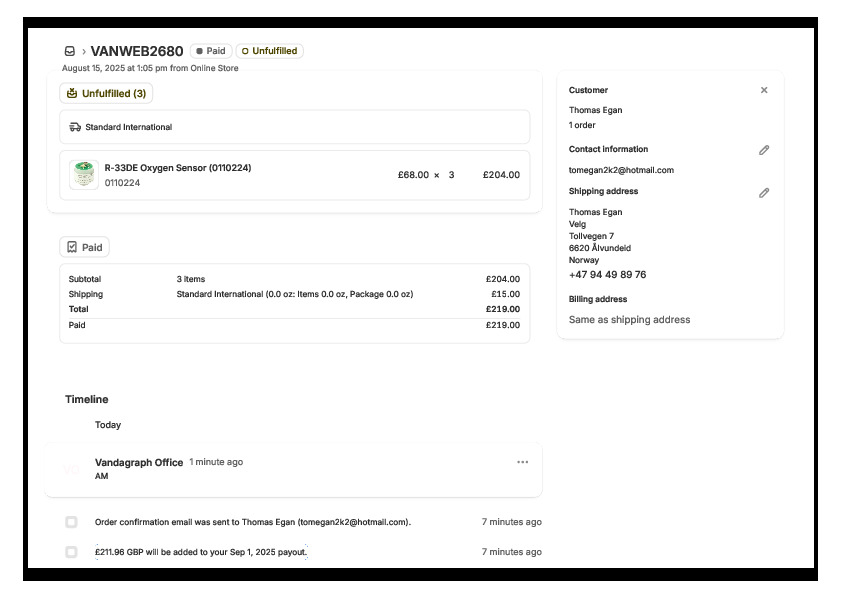Click the orders inbox icon beside VANWEB2680
Screen dimensions: 842x595
point(70,51)
